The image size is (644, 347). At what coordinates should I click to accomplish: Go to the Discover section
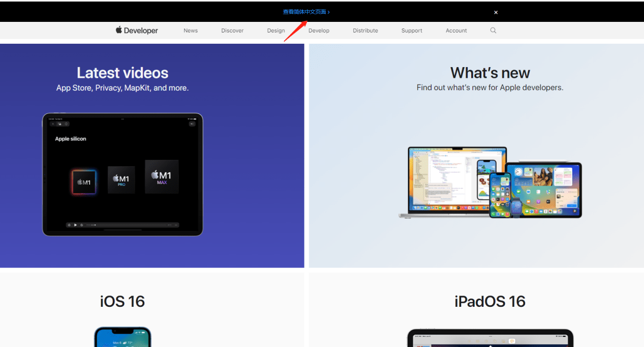coord(232,31)
